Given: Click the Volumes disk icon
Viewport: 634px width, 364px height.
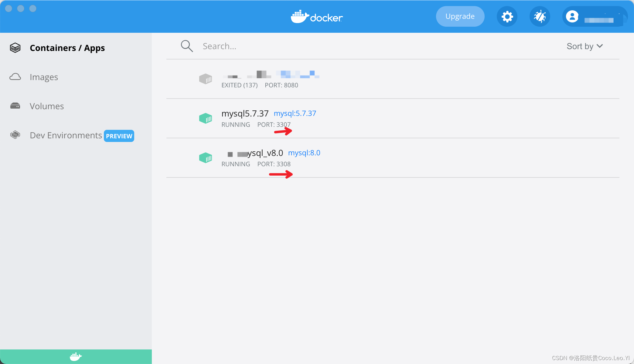Looking at the screenshot, I should pyautogui.click(x=15, y=106).
